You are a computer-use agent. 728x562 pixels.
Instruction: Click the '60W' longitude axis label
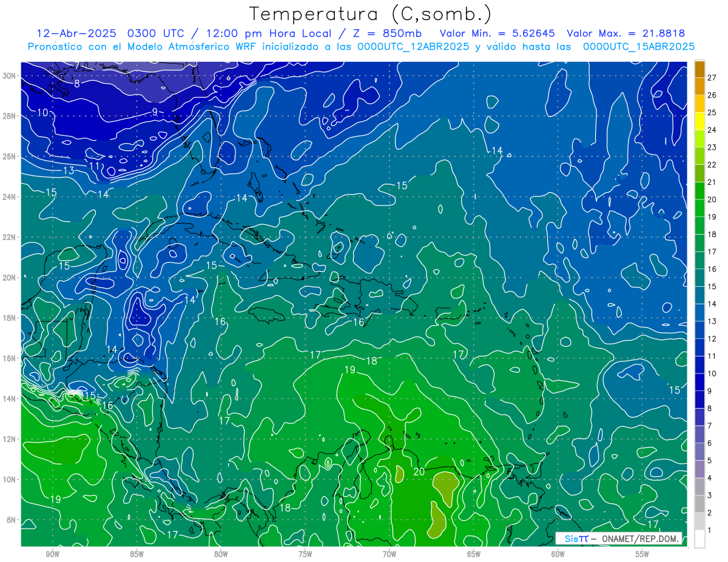(558, 555)
